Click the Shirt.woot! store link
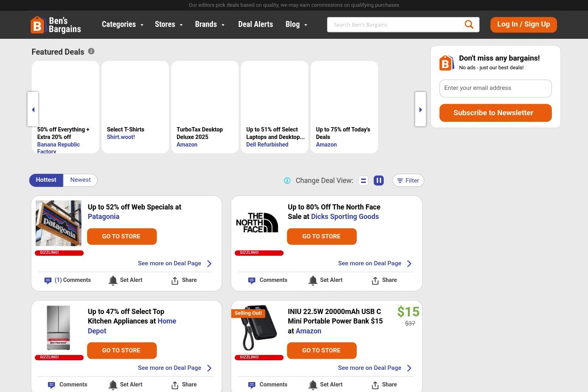 121,137
